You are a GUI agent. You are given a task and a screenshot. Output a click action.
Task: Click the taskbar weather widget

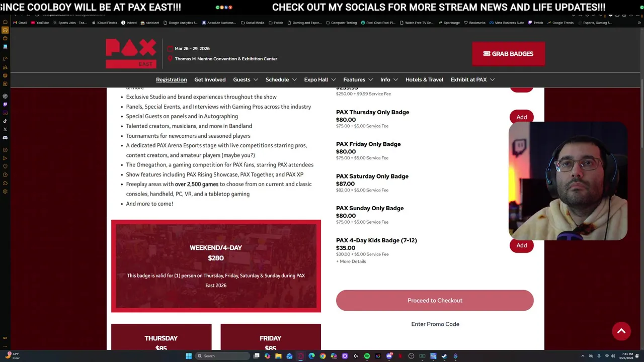13,356
